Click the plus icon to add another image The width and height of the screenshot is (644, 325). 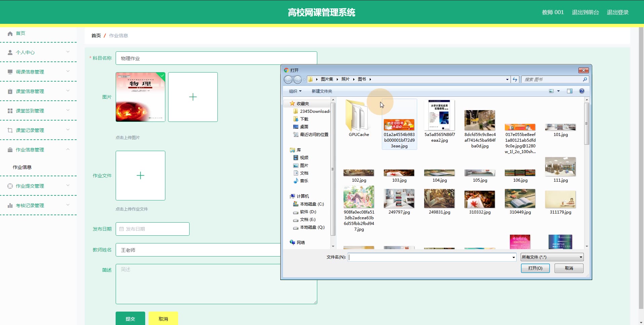pos(193,97)
